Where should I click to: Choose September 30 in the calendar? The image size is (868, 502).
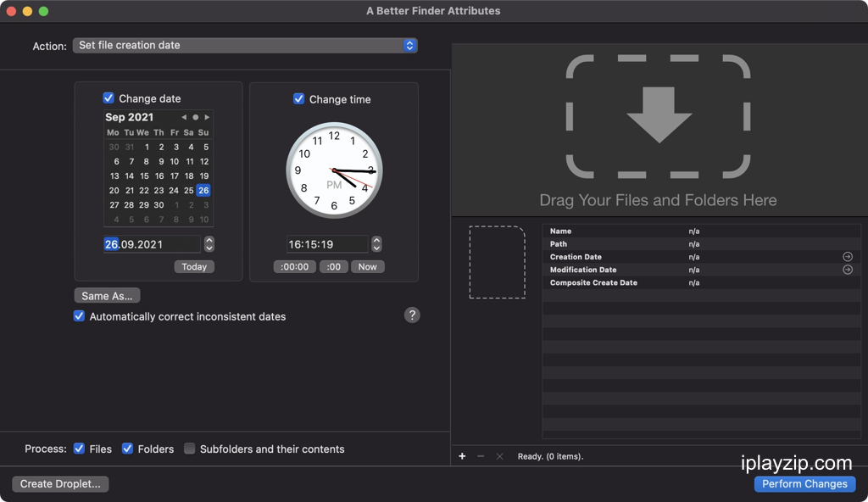pyautogui.click(x=159, y=204)
